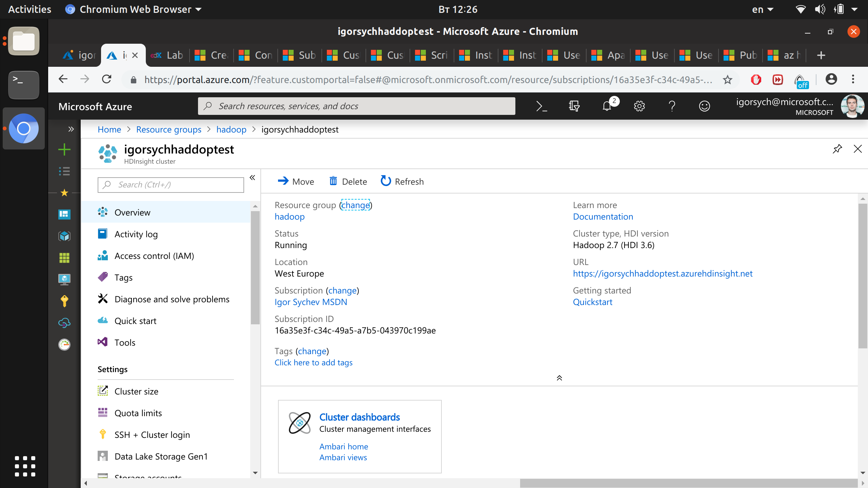Collapse the cluster menu with the double chevron

tap(252, 177)
